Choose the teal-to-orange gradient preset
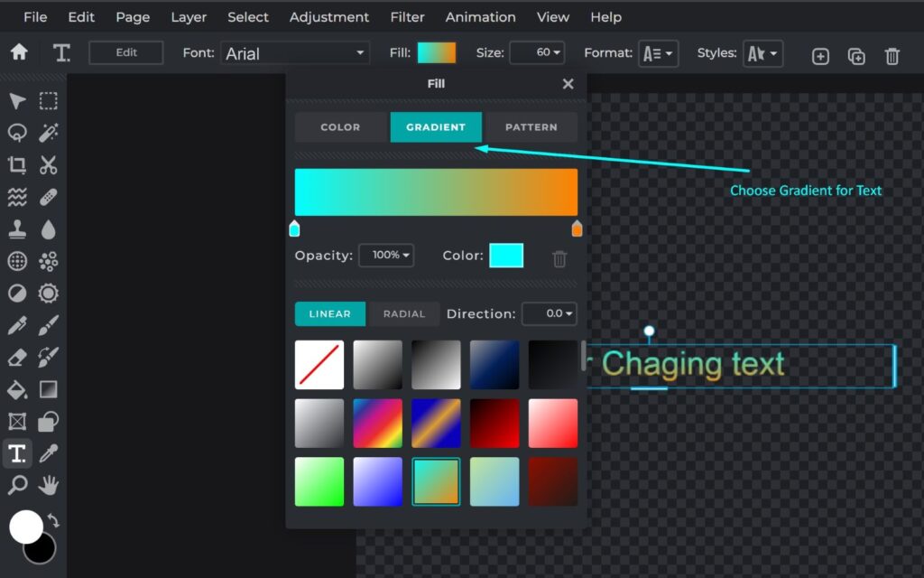Screen dimensions: 924x578 436,481
